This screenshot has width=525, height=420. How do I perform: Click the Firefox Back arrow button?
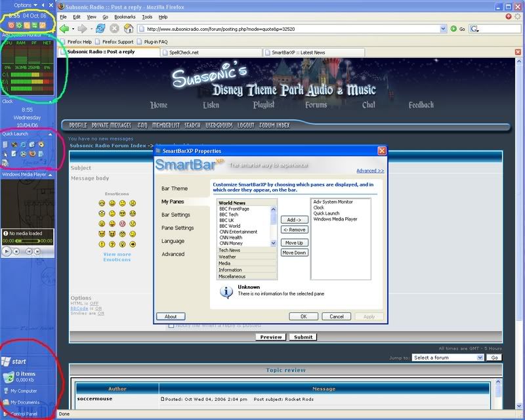[x=64, y=29]
